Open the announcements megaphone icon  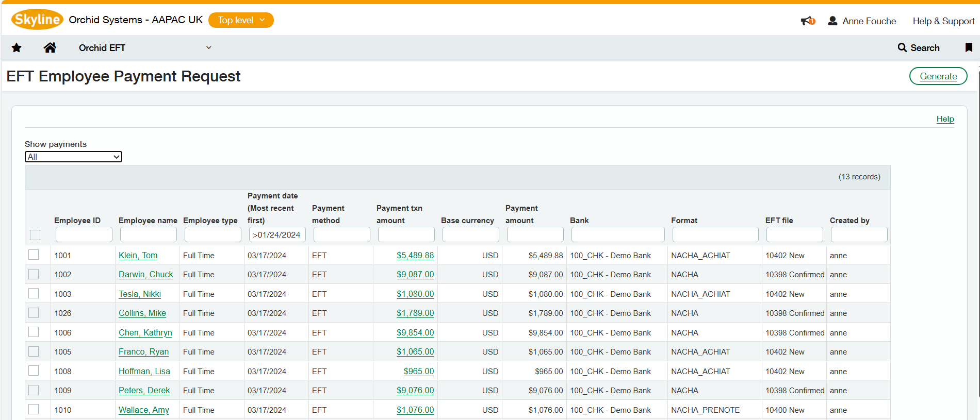[807, 21]
